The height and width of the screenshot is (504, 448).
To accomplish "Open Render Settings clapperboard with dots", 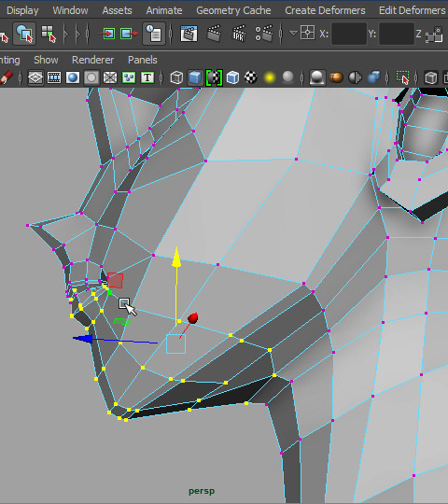I will 264,34.
